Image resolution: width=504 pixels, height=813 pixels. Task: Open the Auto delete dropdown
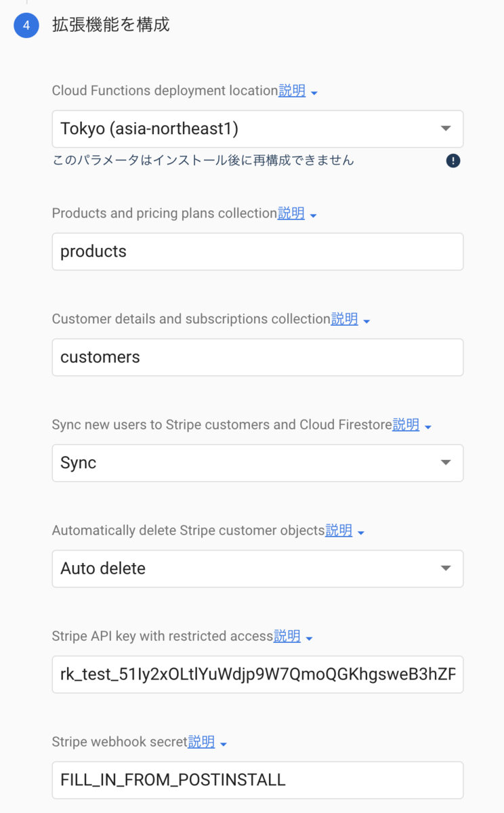click(257, 568)
